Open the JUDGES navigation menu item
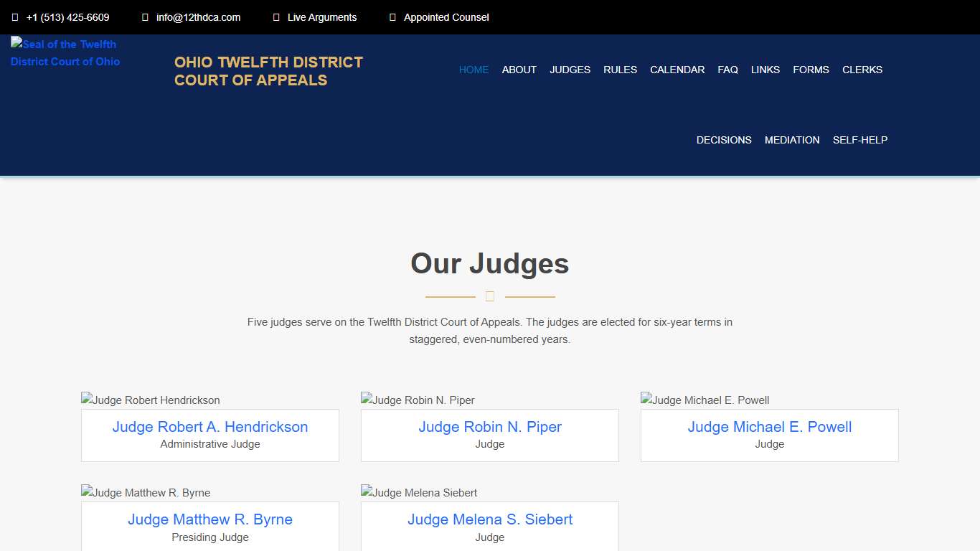The width and height of the screenshot is (980, 551). 570,70
